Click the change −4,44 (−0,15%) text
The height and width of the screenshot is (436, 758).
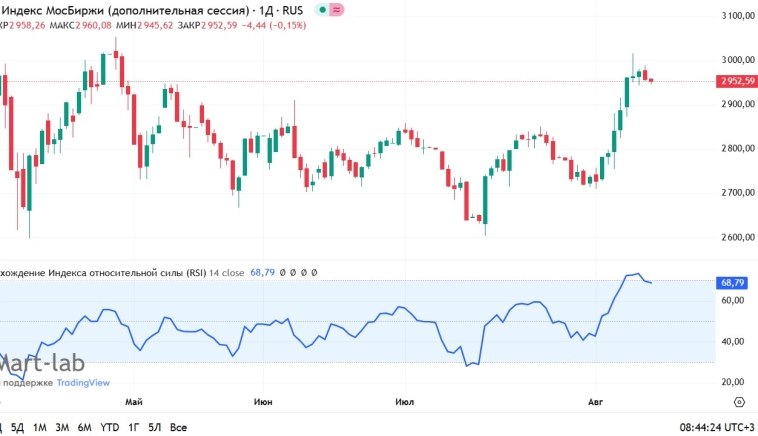point(274,25)
